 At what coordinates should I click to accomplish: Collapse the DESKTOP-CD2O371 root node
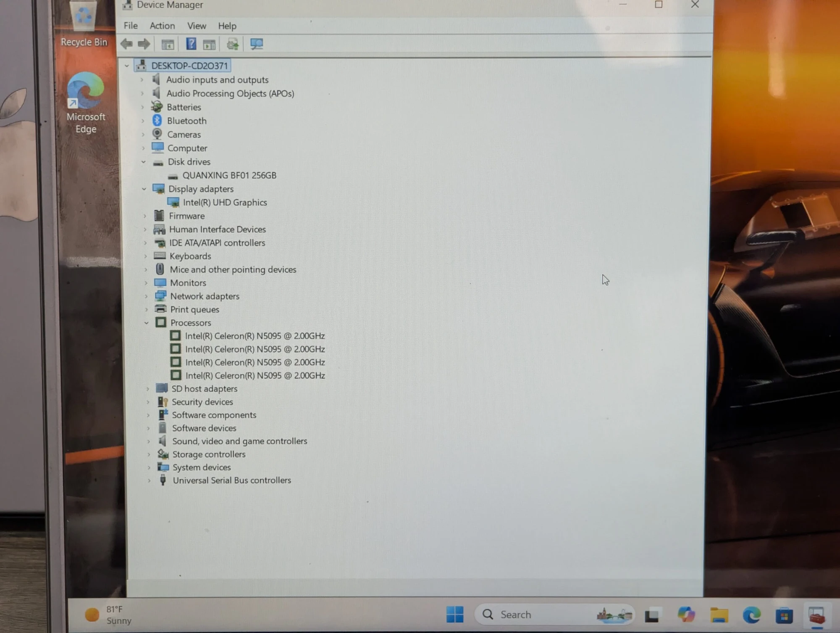[x=126, y=66]
